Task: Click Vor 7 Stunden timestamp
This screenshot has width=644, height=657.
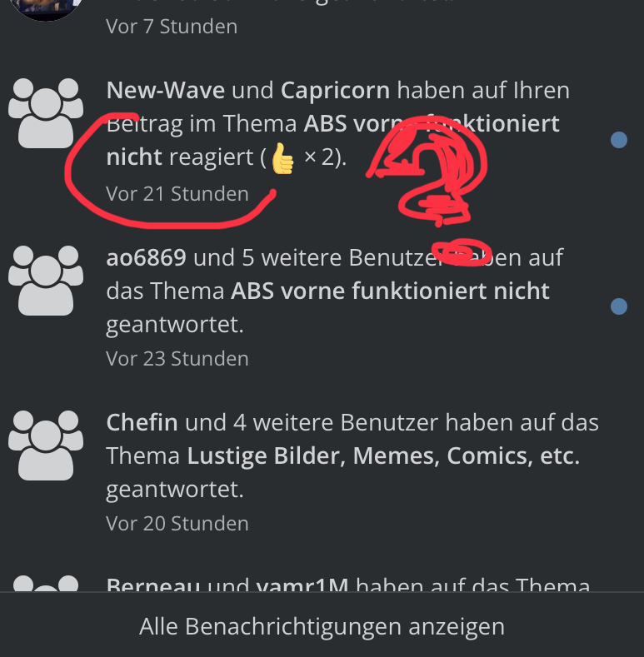Action: (x=172, y=27)
